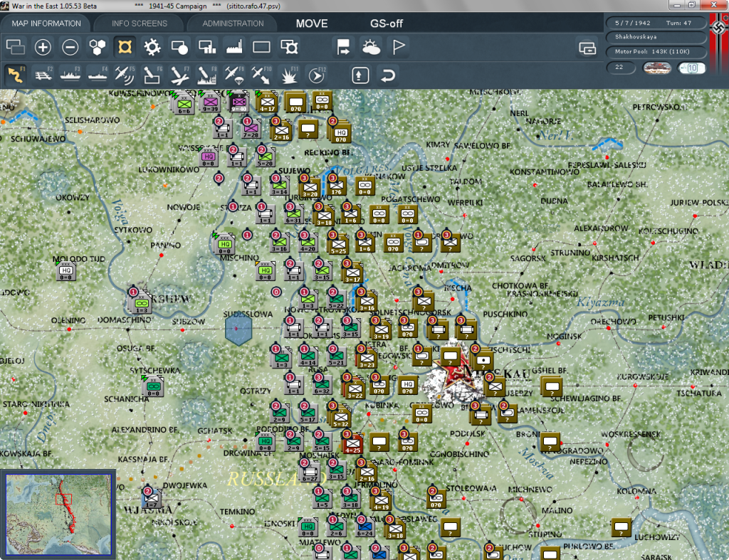The image size is (729, 560).
Task: Click the date and Turn 47 field
Action: (656, 23)
